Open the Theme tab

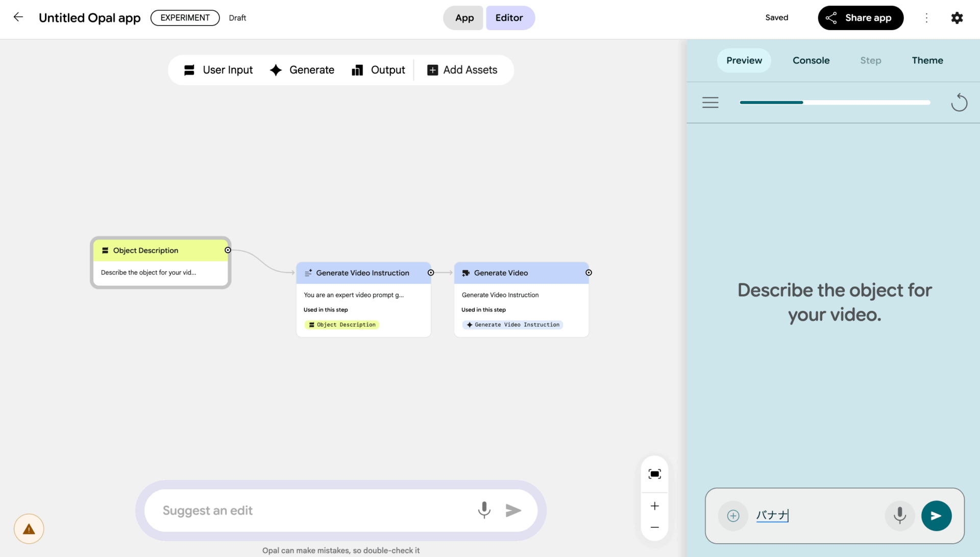coord(927,60)
